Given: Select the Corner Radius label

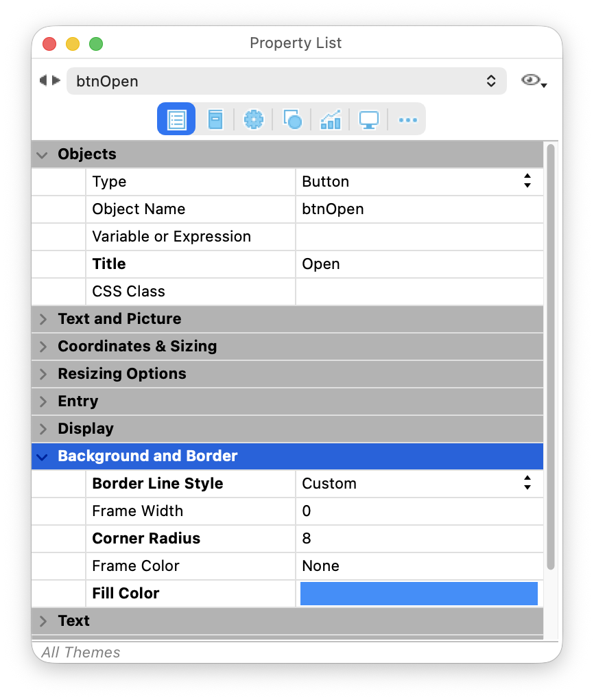Looking at the screenshot, I should coord(146,539).
